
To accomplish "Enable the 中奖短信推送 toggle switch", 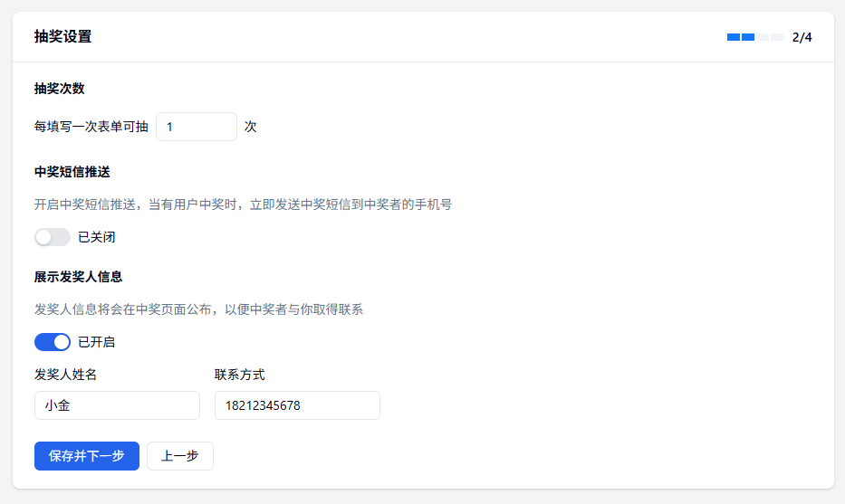I will [53, 237].
